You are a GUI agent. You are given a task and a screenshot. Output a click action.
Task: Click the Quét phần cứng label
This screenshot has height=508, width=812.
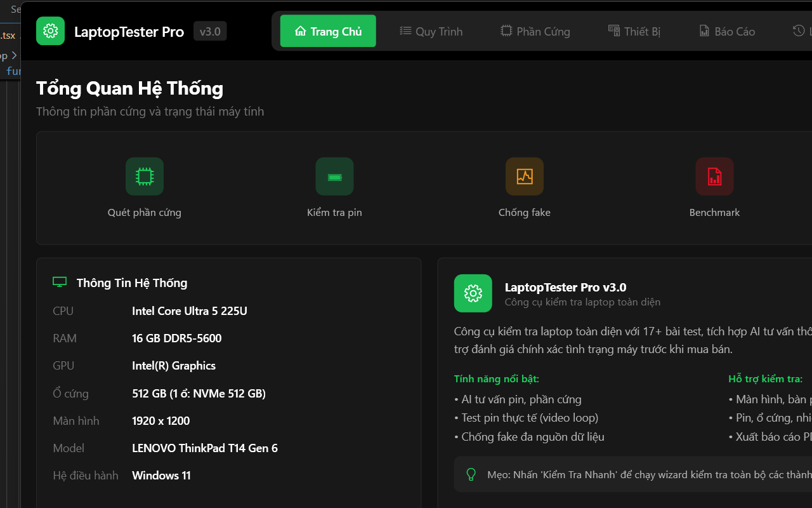click(x=145, y=213)
